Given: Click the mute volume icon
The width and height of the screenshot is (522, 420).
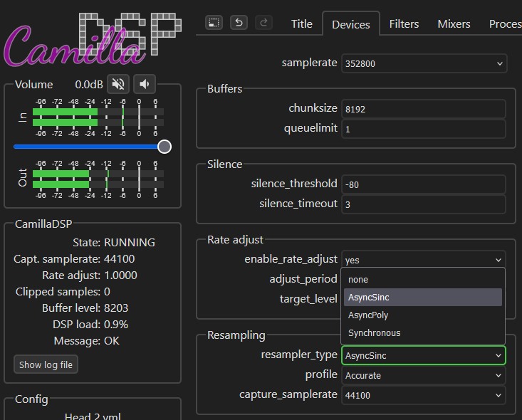Looking at the screenshot, I should pos(118,84).
